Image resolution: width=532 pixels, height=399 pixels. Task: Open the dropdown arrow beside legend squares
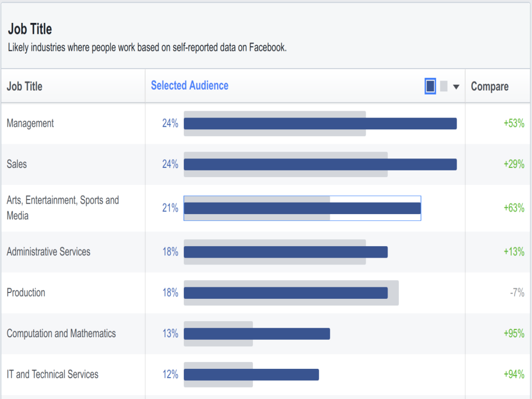point(456,87)
